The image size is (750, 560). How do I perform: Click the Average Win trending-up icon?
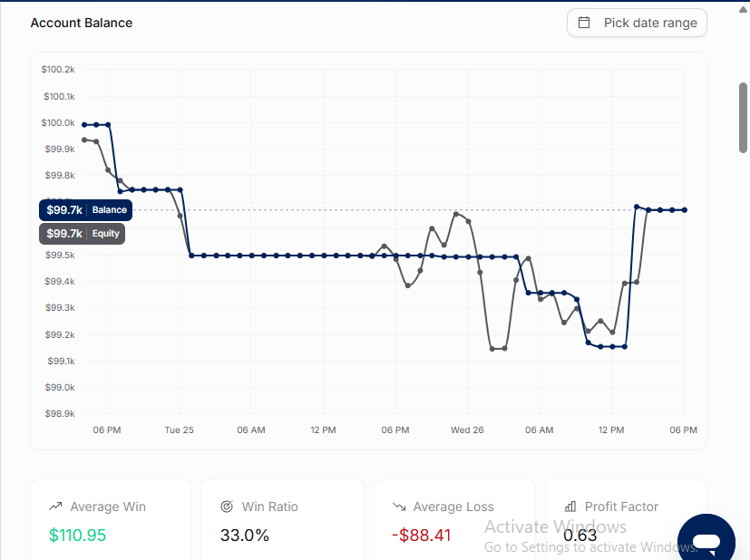pos(55,506)
